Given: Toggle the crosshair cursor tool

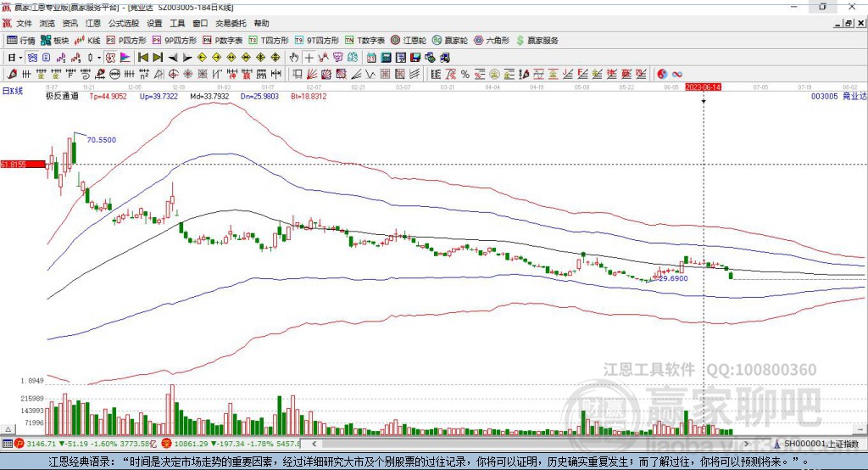Looking at the screenshot, I should coord(309,58).
